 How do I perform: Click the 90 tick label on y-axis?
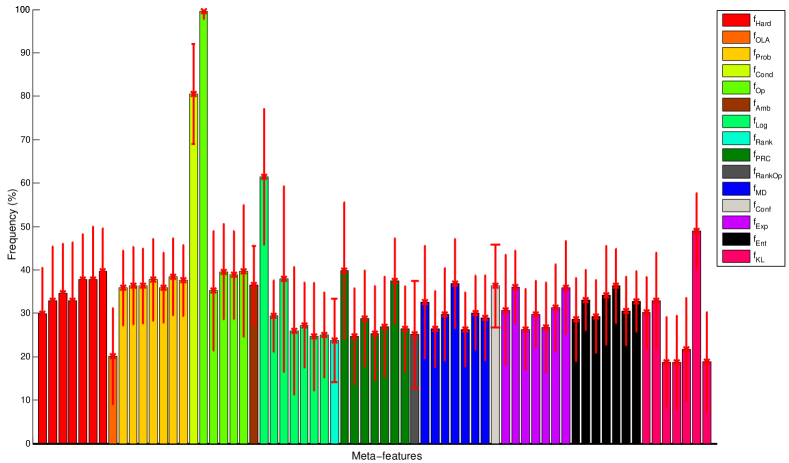[25, 53]
